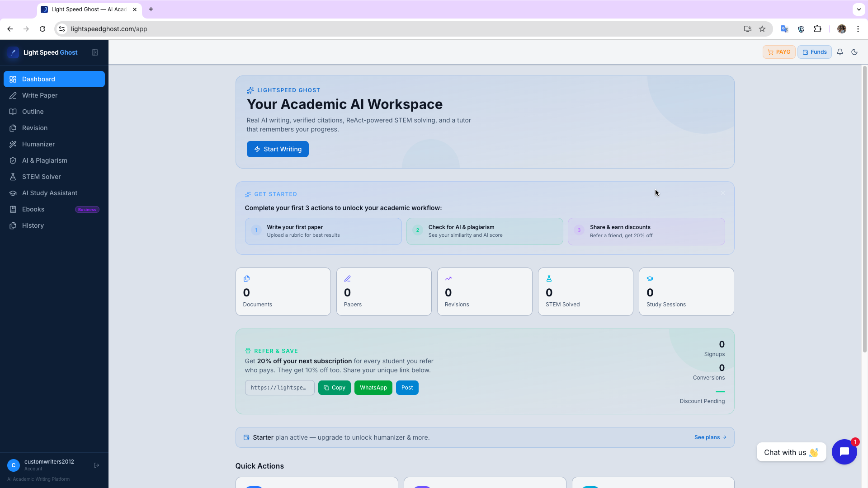Click the site info icon in address bar
The height and width of the screenshot is (488, 868).
(62, 29)
